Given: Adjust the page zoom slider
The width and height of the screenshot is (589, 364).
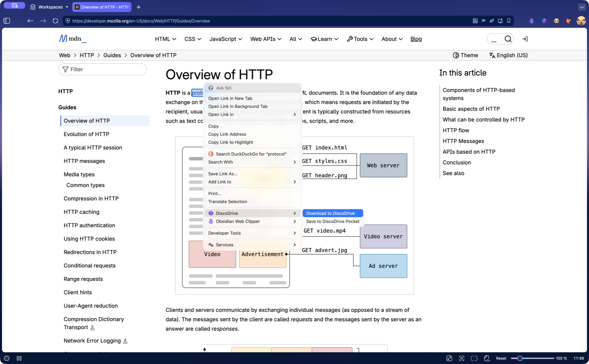Looking at the screenshot, I should tap(532, 358).
